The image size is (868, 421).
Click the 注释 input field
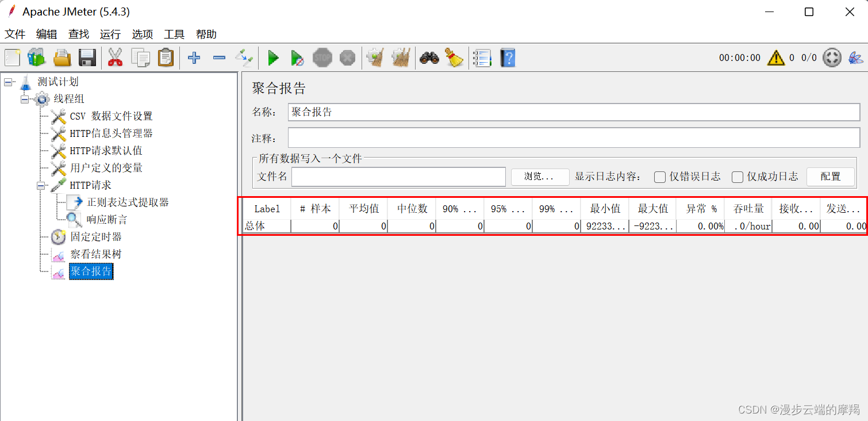pyautogui.click(x=574, y=138)
